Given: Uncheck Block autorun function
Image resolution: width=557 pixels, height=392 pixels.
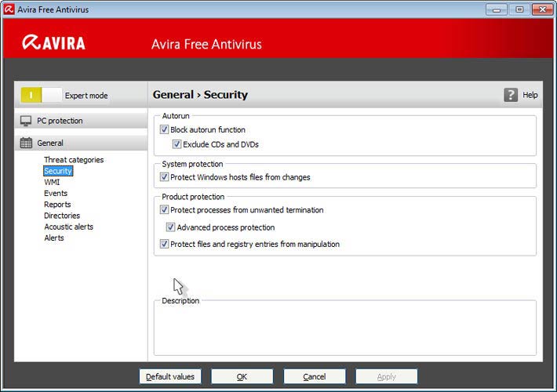Looking at the screenshot, I should click(164, 129).
